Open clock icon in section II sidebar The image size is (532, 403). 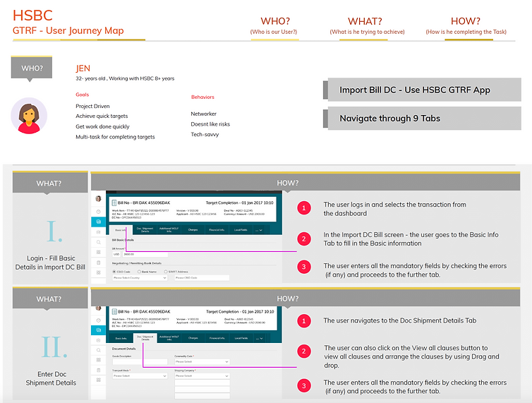coord(98,320)
